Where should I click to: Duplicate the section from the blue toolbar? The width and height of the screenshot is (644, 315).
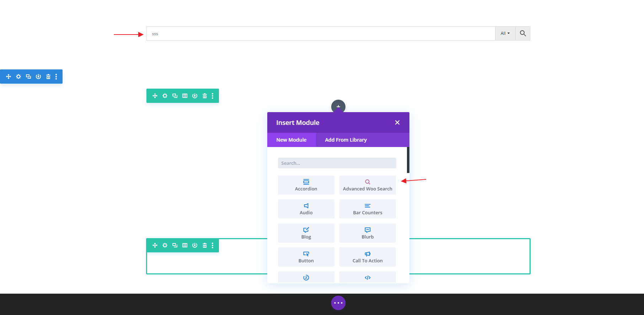pos(28,77)
